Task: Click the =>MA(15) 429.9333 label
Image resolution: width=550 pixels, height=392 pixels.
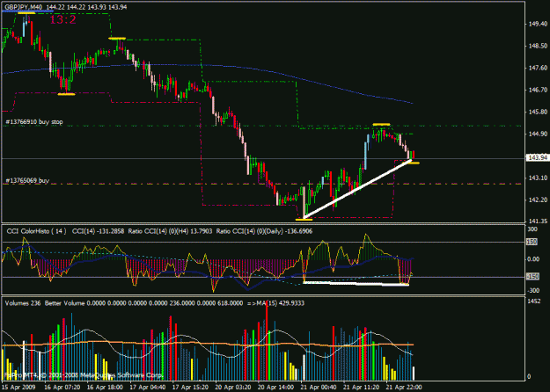Action: click(275, 303)
